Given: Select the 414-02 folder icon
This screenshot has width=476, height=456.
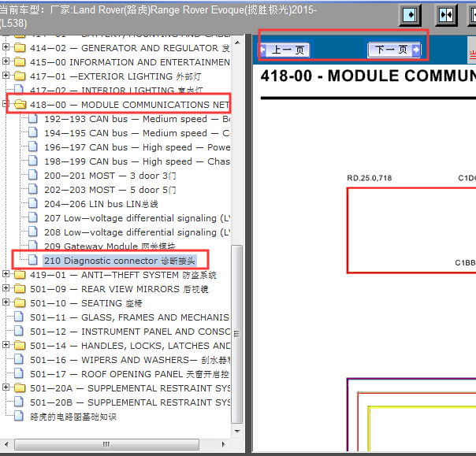Looking at the screenshot, I should coord(20,47).
